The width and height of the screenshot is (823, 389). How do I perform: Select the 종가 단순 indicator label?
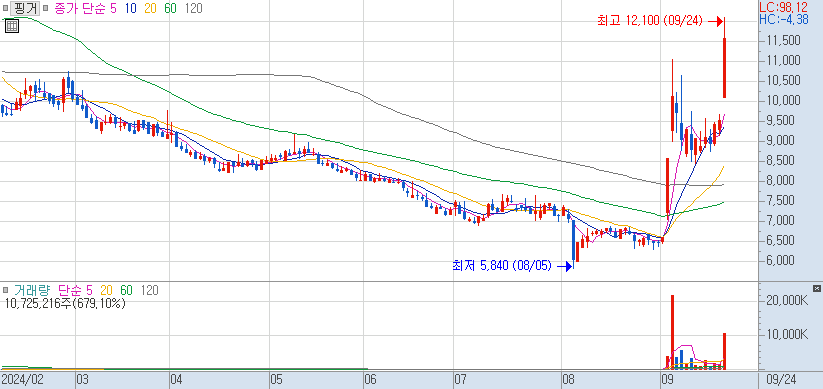(79, 8)
